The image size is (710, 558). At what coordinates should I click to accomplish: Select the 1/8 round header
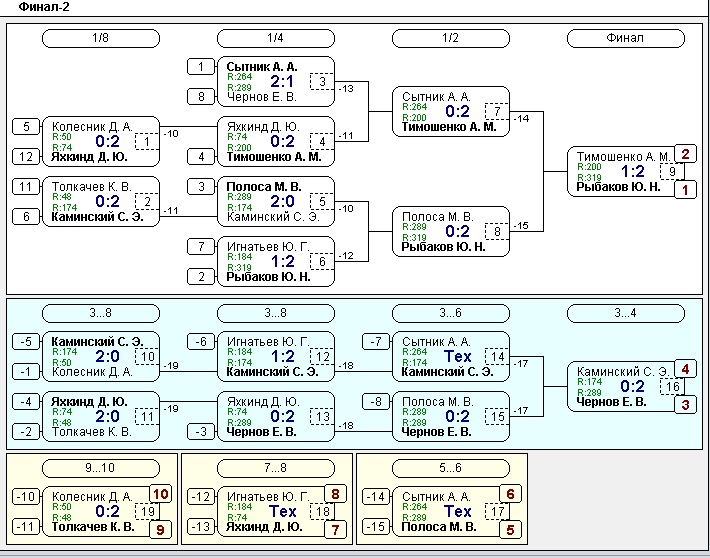pyautogui.click(x=101, y=38)
